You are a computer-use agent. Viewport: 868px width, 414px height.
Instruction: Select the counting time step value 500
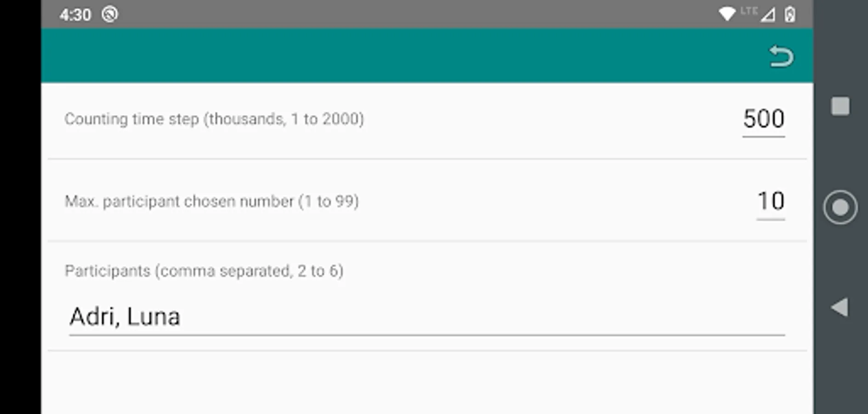tap(764, 118)
